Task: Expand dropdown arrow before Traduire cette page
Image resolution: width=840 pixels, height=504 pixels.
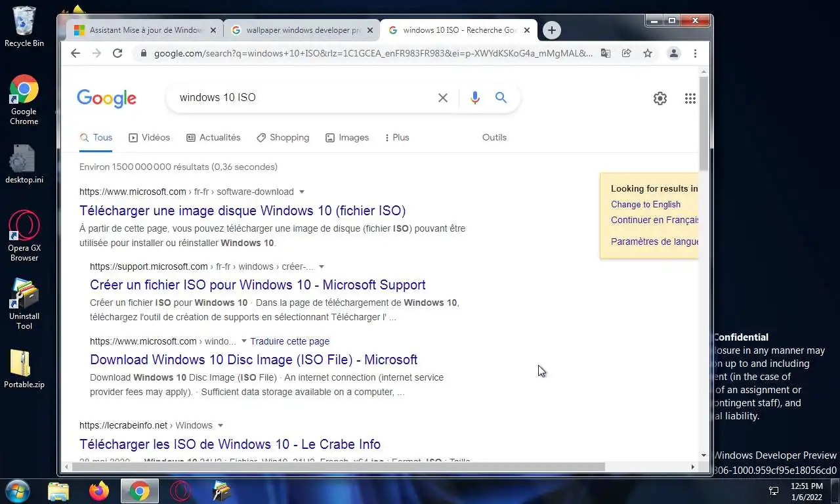Action: click(244, 341)
